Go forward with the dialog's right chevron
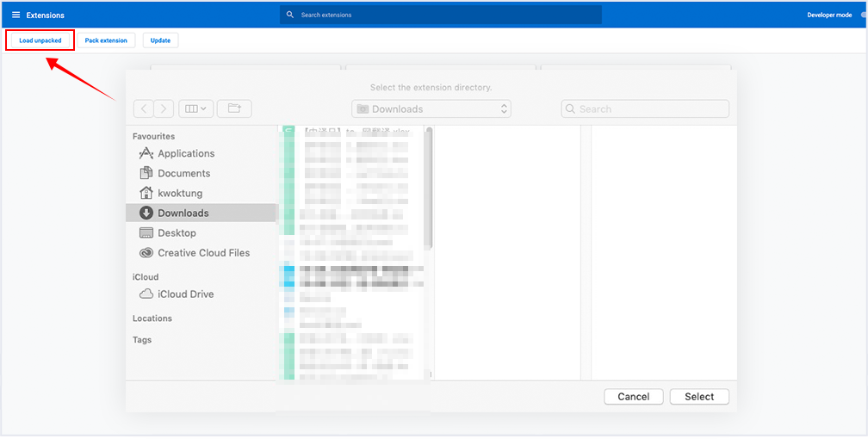 tap(164, 109)
